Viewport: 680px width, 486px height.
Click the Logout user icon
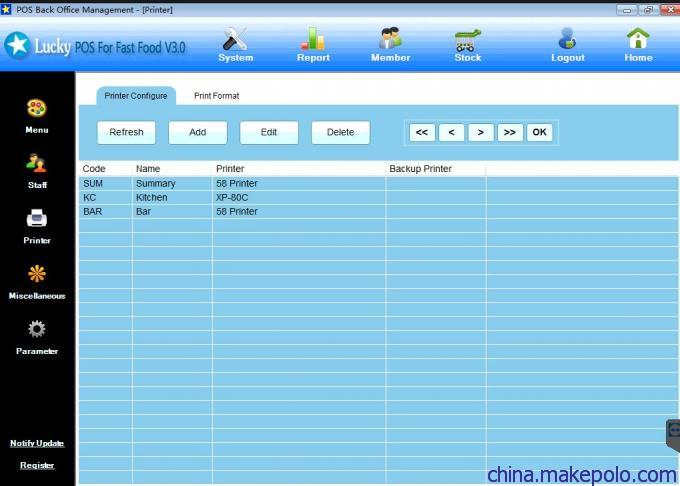tap(567, 39)
